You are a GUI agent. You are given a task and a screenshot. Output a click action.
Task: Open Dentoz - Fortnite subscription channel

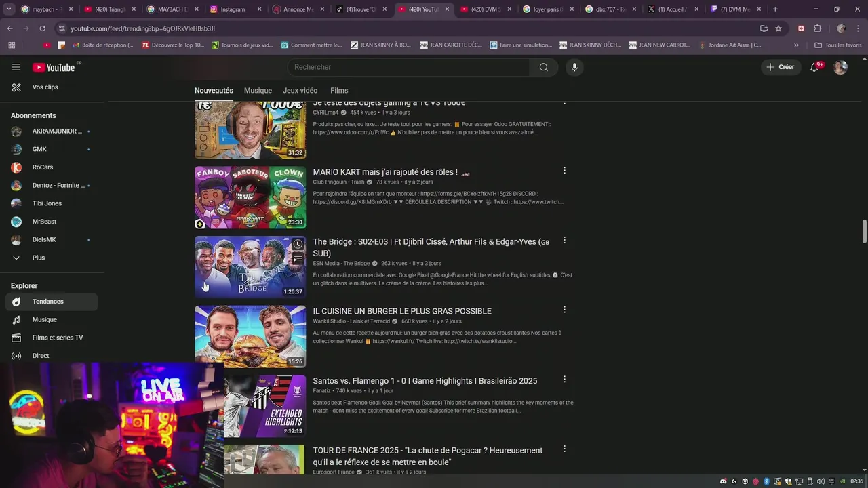coord(52,185)
